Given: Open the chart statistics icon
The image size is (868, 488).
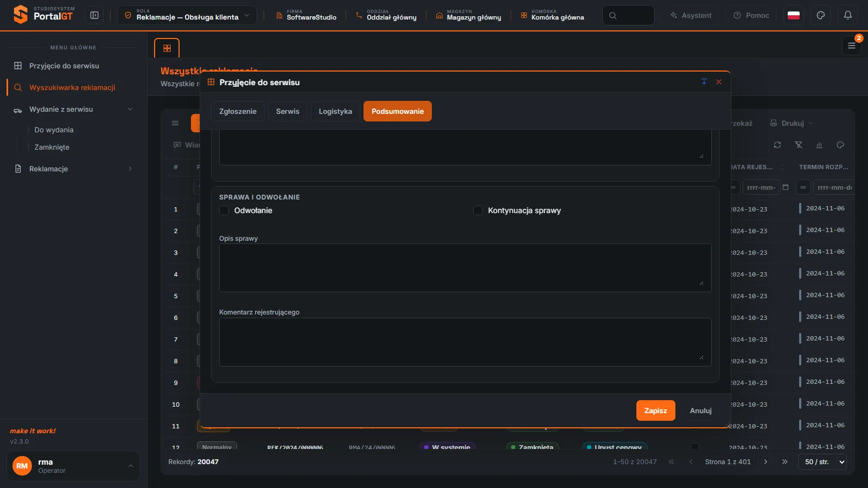Looking at the screenshot, I should click(x=819, y=145).
